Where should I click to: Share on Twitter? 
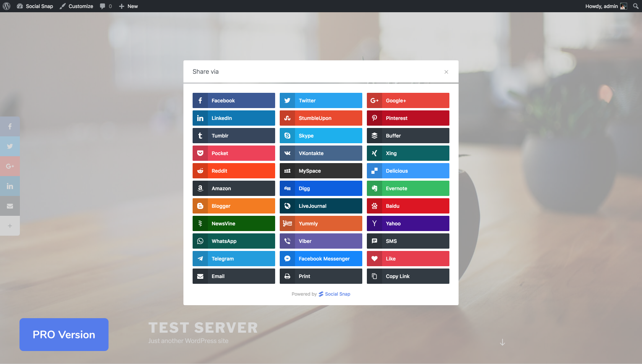coord(321,100)
